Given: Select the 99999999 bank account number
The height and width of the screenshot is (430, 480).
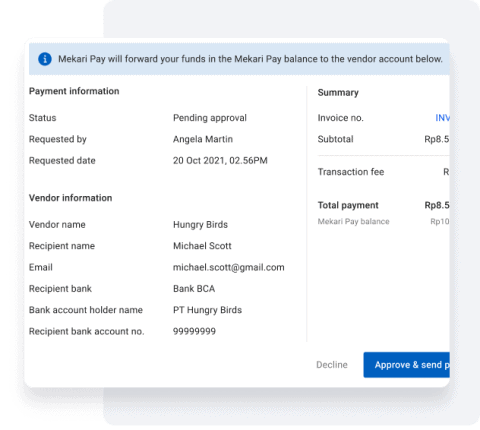Looking at the screenshot, I should tap(194, 331).
